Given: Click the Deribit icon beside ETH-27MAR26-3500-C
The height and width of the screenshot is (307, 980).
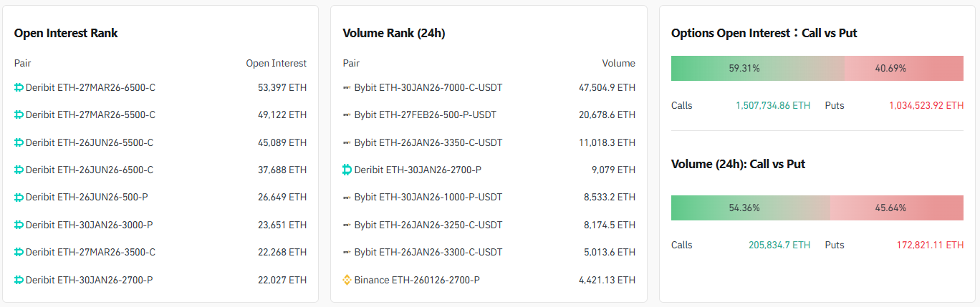Looking at the screenshot, I should pos(19,252).
